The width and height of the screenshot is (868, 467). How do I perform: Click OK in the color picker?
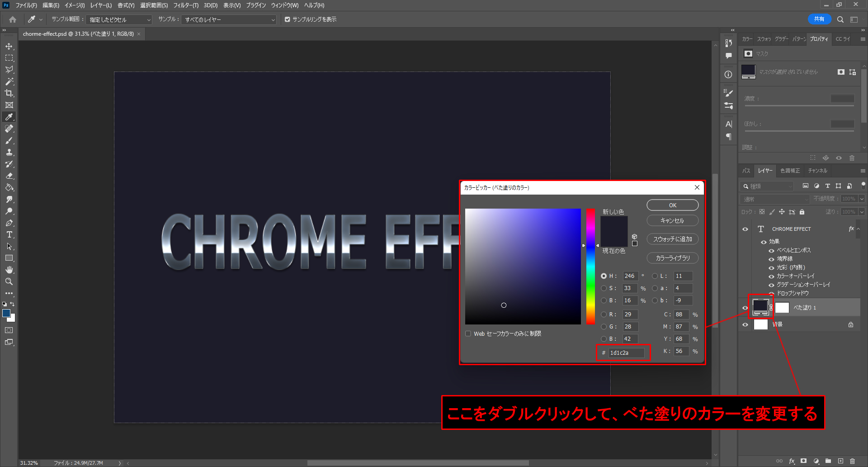click(x=672, y=205)
